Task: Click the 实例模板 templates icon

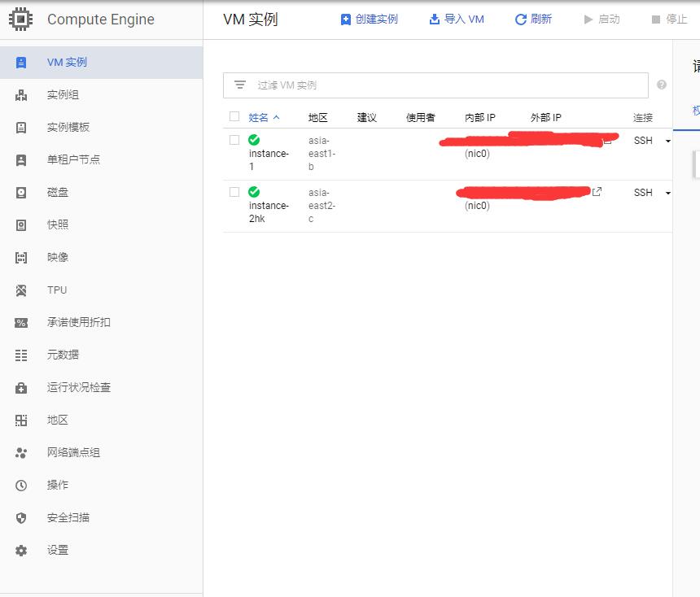Action: click(21, 128)
